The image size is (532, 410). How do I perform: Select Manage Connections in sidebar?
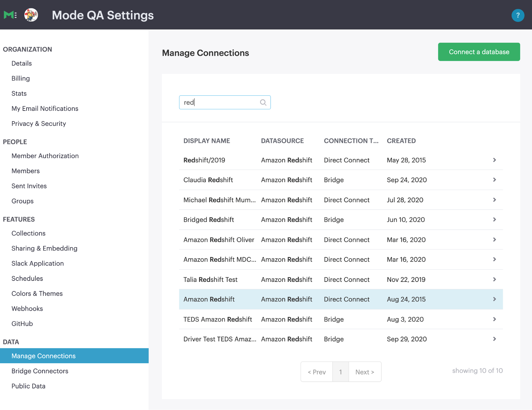[74, 356]
